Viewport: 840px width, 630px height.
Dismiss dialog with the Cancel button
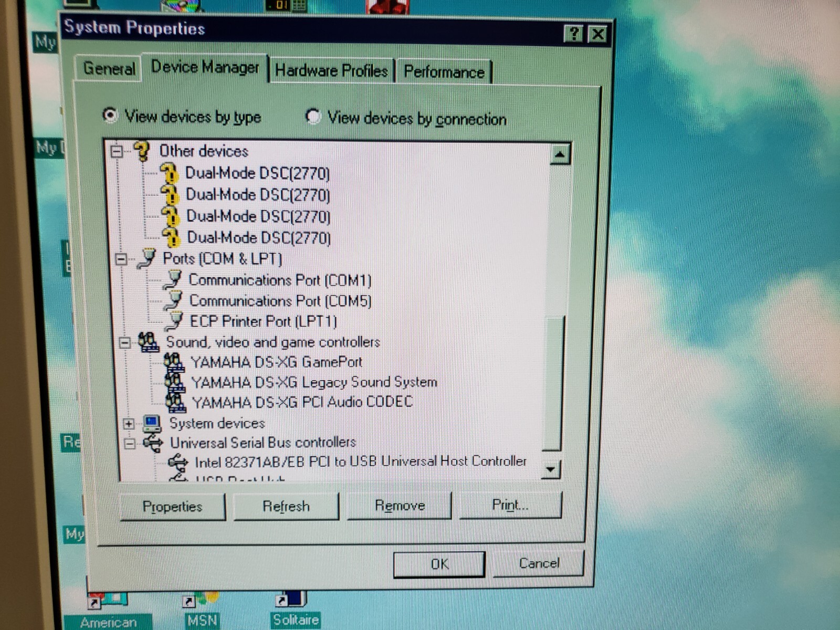[x=539, y=563]
